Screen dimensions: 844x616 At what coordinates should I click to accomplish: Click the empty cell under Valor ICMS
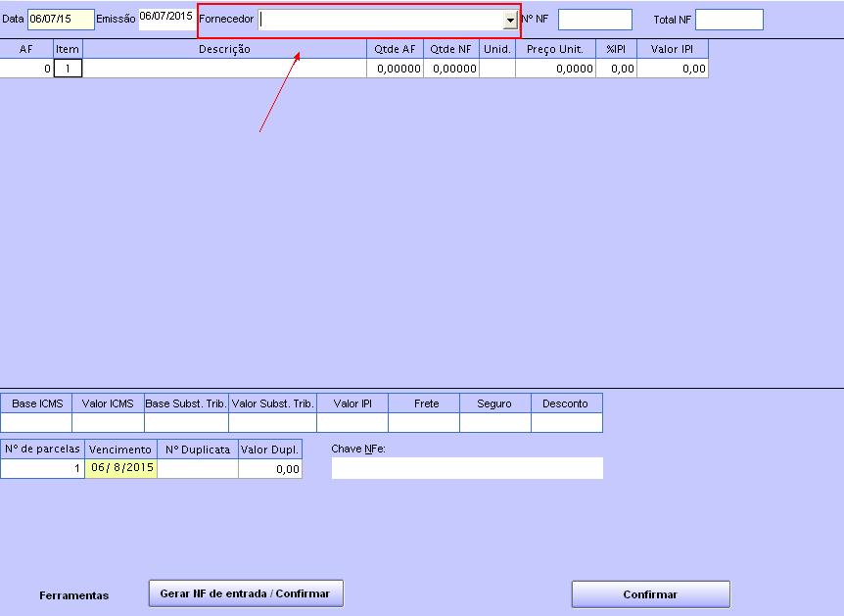(x=108, y=423)
